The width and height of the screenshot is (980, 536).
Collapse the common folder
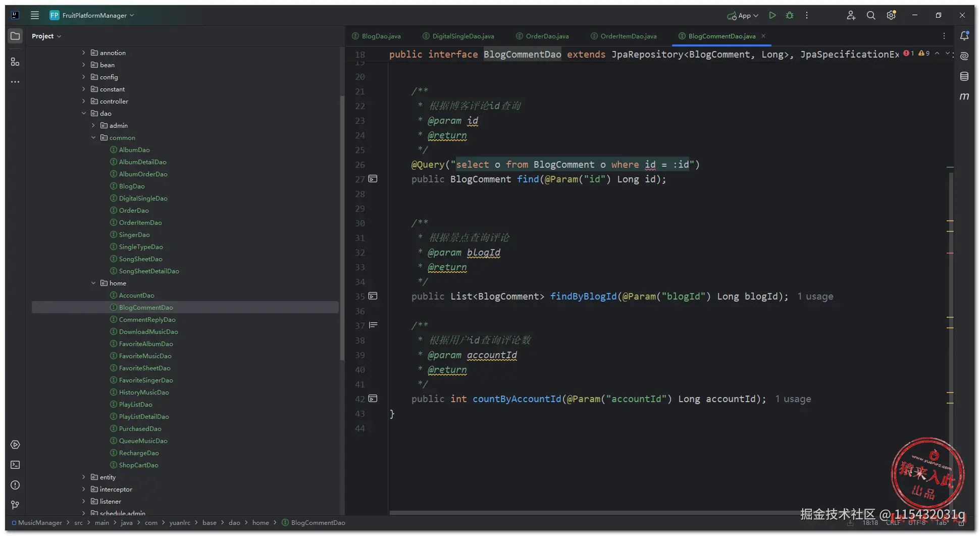[x=93, y=137]
